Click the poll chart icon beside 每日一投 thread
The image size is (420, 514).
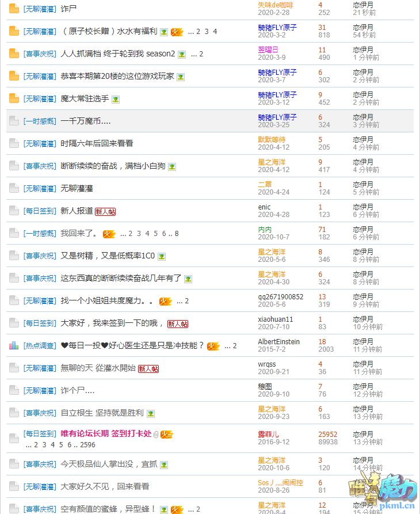(14, 345)
